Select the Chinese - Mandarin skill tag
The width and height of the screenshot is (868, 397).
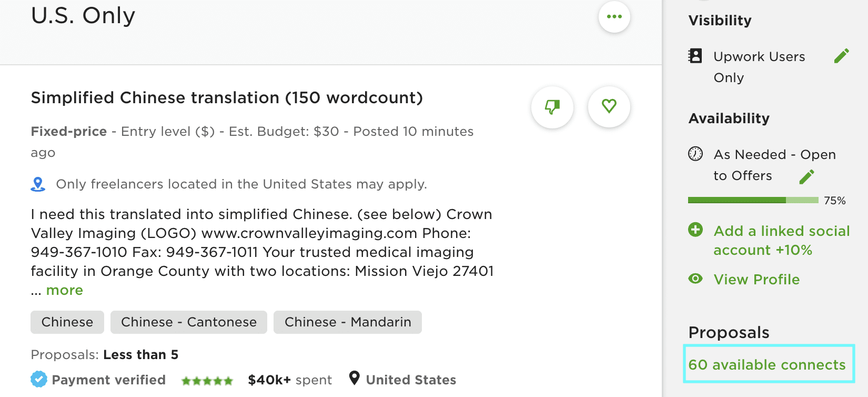coord(348,322)
